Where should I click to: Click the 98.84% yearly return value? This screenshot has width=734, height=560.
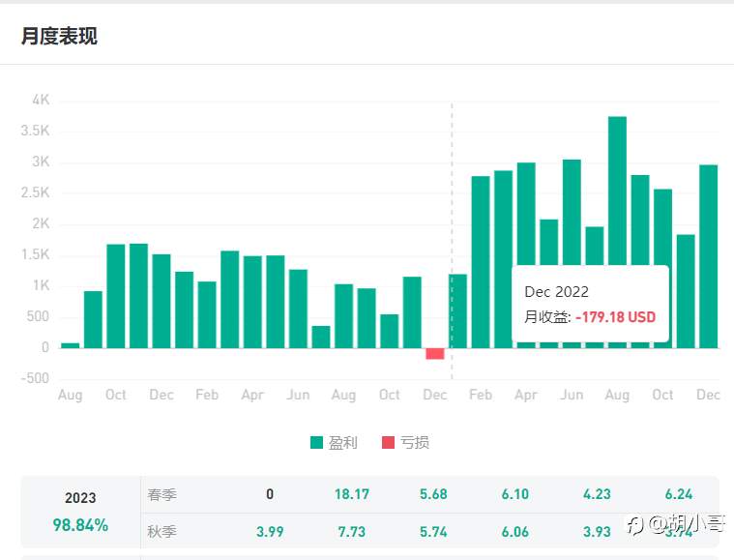(80, 525)
